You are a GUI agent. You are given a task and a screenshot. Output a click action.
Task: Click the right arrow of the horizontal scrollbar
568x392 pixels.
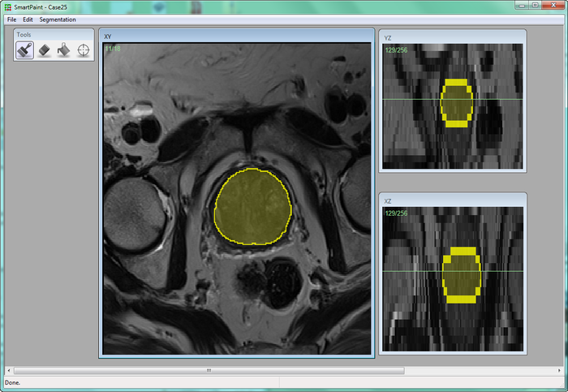click(x=559, y=370)
